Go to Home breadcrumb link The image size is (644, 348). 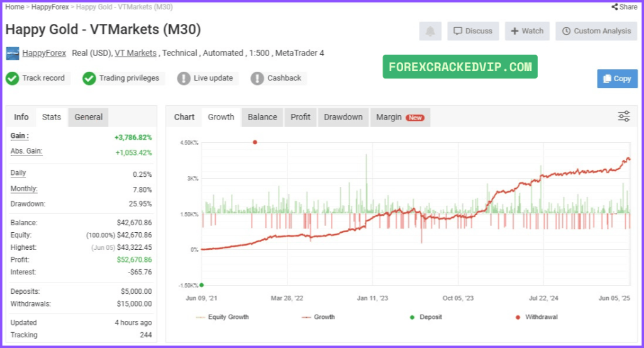(14, 7)
